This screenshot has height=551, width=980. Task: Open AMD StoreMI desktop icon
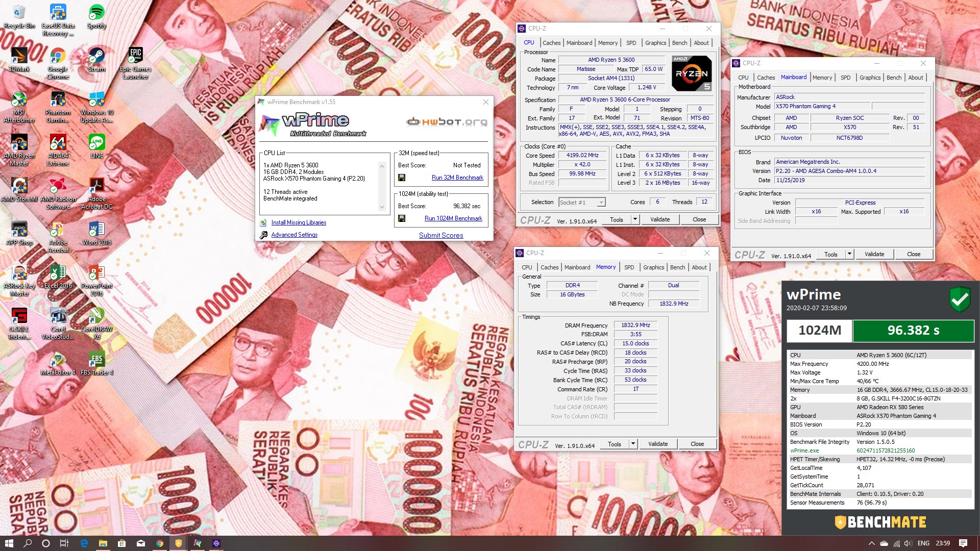point(19,190)
